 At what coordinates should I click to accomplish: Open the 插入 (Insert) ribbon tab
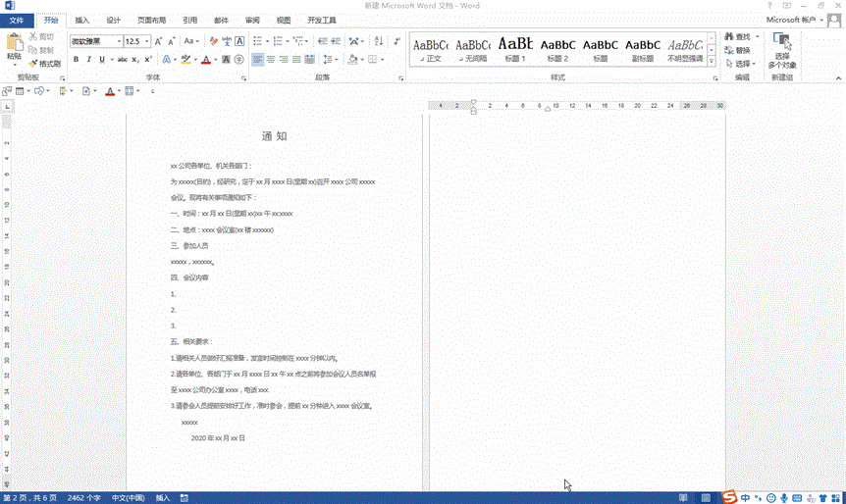tap(82, 20)
